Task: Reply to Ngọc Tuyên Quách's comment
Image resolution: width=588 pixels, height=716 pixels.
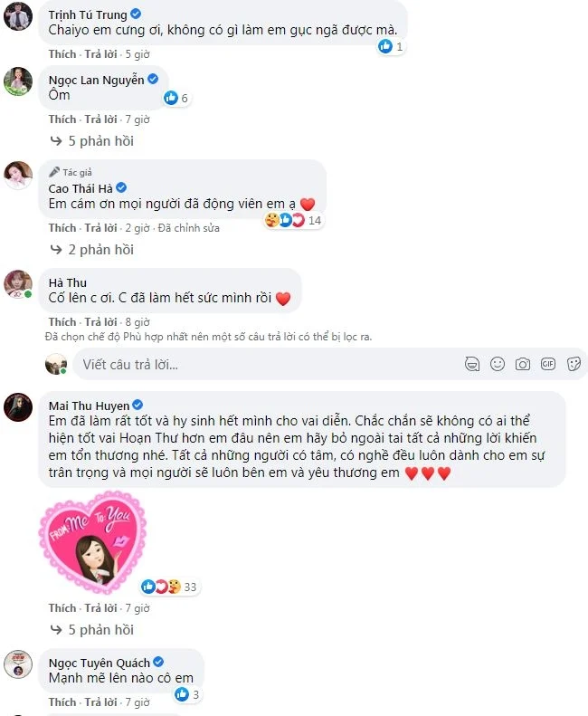Action: pyautogui.click(x=101, y=702)
